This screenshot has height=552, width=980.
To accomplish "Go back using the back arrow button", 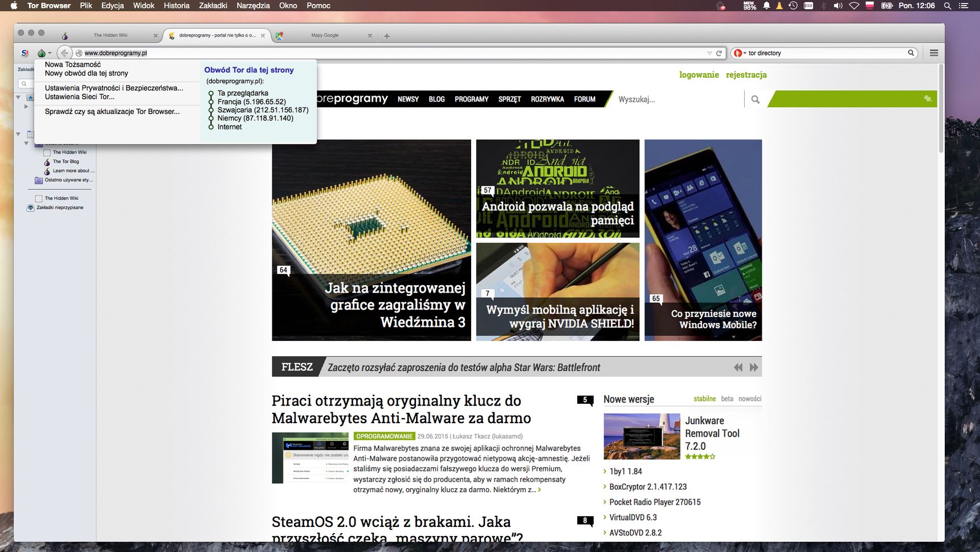I will [x=64, y=53].
